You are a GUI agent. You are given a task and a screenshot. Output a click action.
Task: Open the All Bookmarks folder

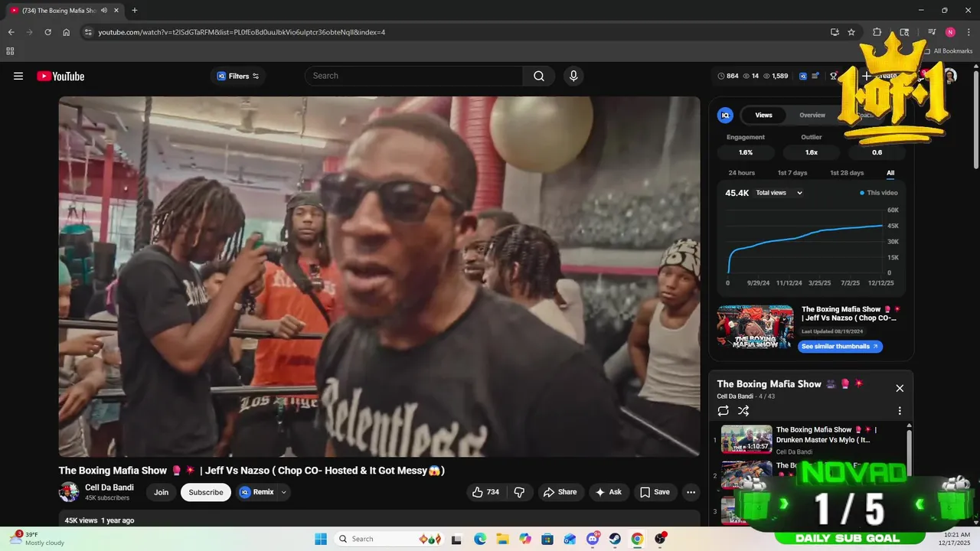click(x=948, y=51)
